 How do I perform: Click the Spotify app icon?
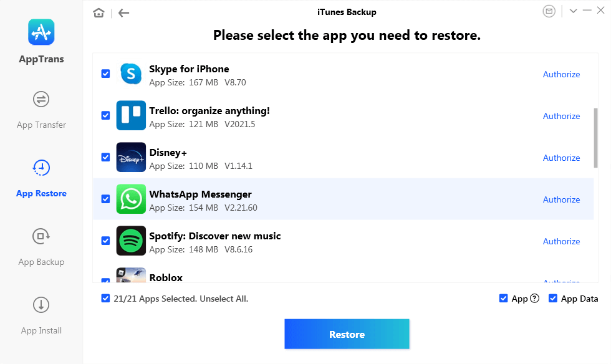131,241
